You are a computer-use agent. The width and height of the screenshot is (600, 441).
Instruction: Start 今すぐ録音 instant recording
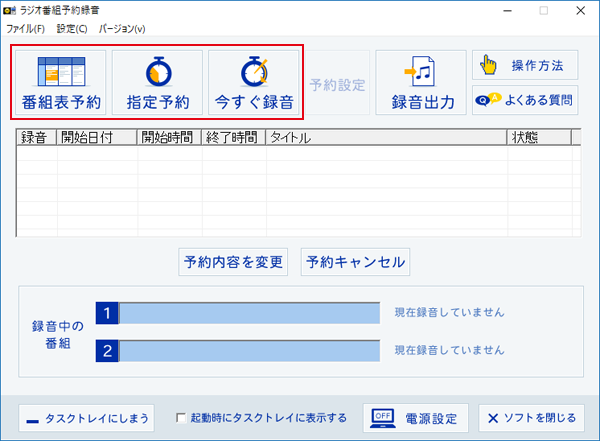pos(254,82)
